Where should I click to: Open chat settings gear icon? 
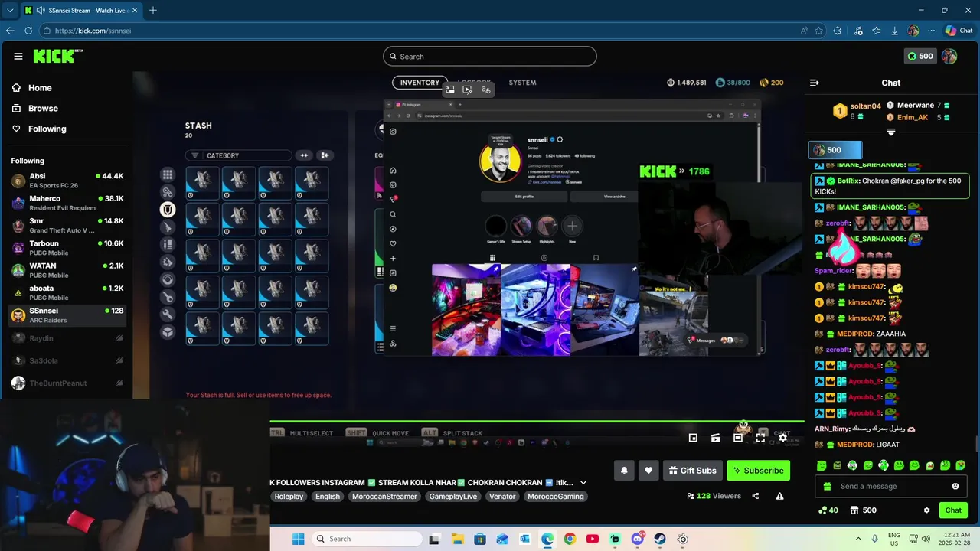point(926,510)
